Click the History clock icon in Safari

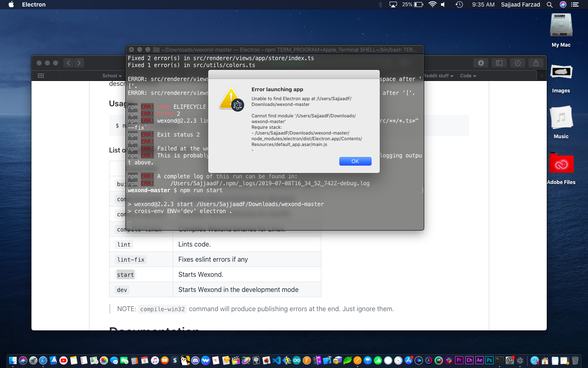(x=517, y=63)
